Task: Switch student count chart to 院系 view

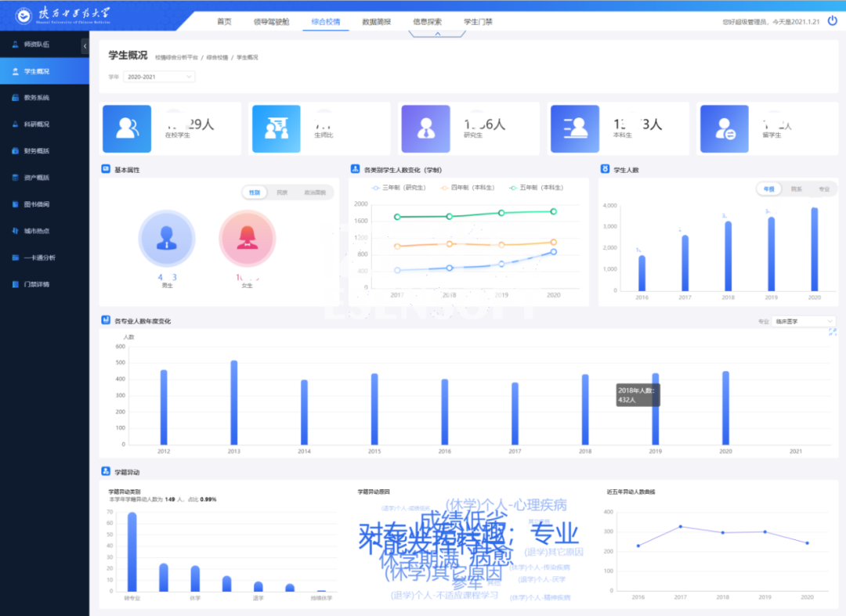Action: pos(796,189)
